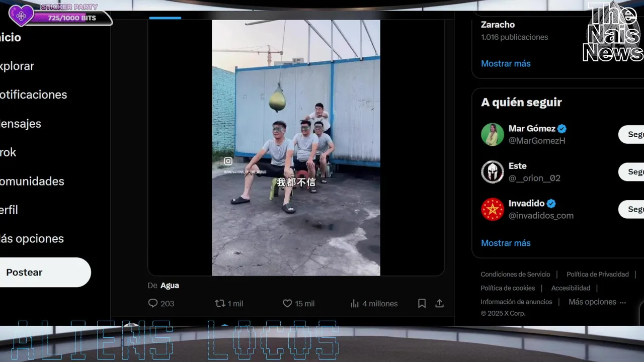Open Accesibilidad link
This screenshot has width=644, height=362.
click(571, 288)
